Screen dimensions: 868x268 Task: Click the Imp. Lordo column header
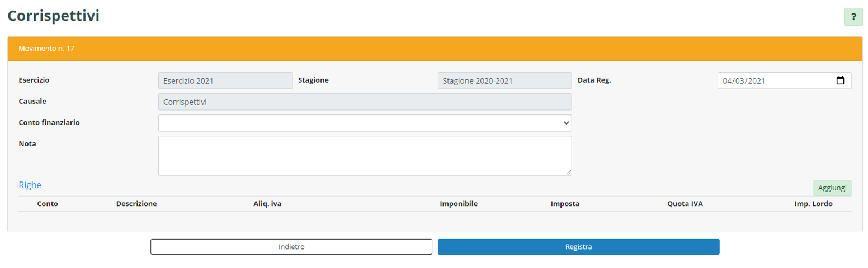pyautogui.click(x=813, y=204)
